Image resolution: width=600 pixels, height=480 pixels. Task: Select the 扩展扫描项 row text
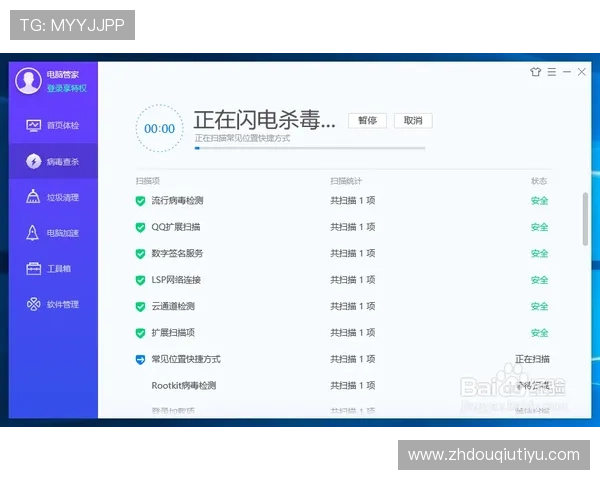[173, 333]
